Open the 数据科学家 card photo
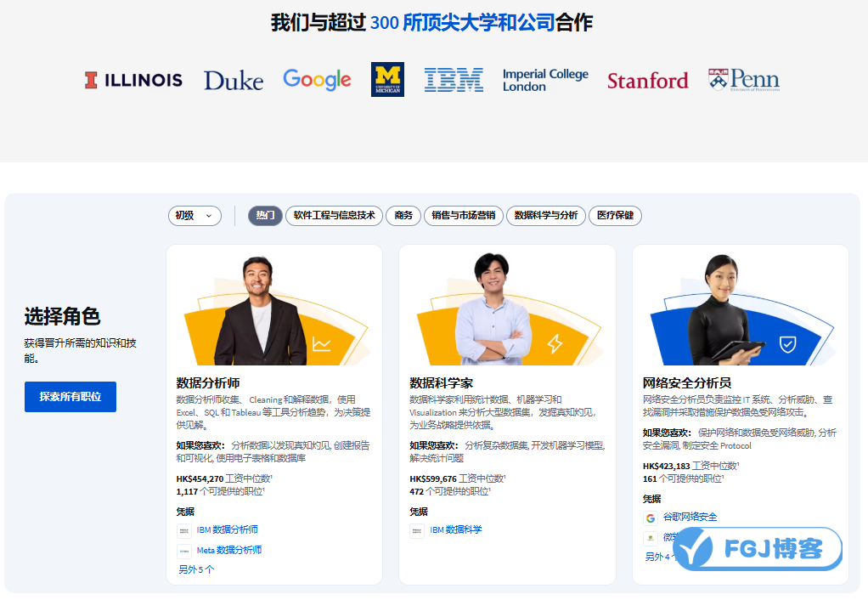Viewport: 868px width, 600px height. (508, 308)
